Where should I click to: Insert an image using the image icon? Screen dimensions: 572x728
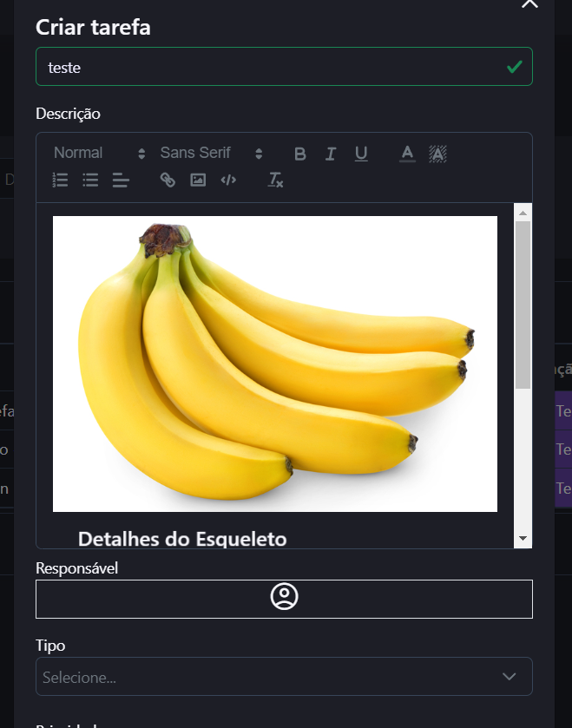tap(198, 180)
